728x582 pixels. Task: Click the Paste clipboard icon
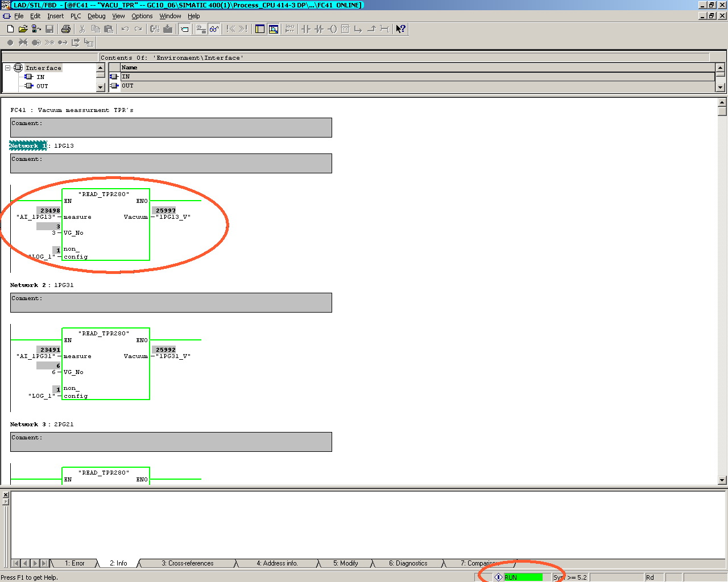pos(109,29)
